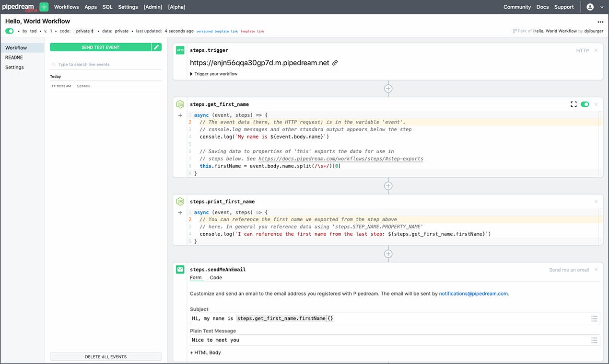
Task: Add step below trigger with plus circle
Action: [388, 89]
